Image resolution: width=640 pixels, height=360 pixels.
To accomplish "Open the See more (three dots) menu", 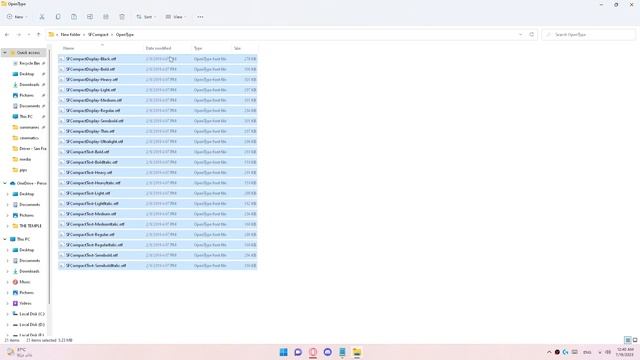I will click(200, 17).
